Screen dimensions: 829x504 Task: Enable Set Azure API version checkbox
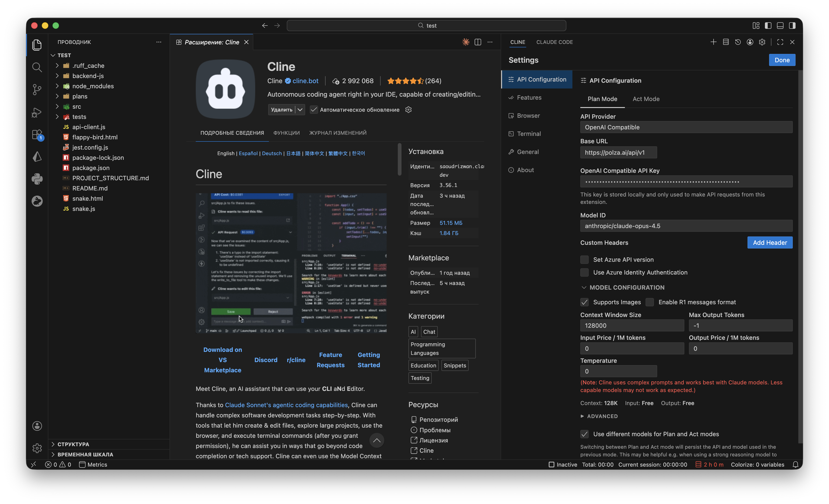584,260
